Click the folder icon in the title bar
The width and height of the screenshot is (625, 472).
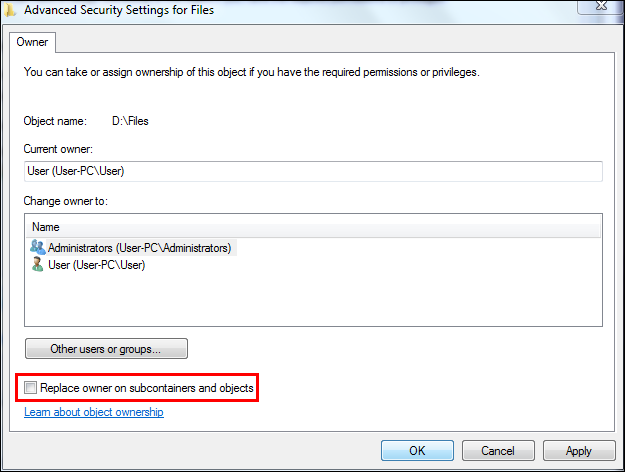point(9,9)
